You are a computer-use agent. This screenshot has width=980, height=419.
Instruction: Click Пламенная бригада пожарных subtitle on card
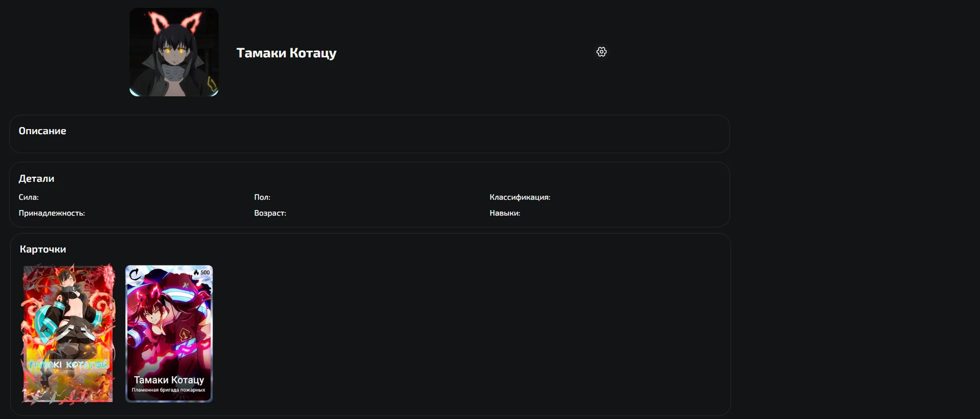point(168,390)
